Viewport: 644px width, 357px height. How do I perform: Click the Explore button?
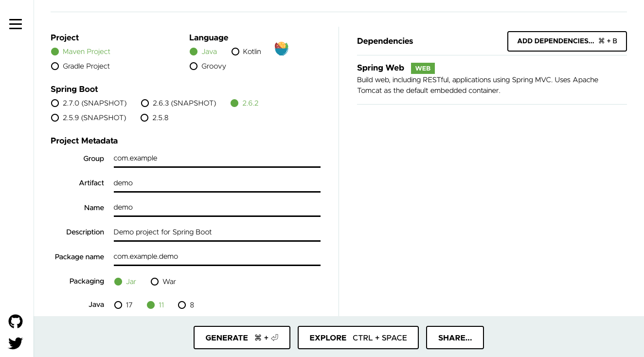point(358,338)
